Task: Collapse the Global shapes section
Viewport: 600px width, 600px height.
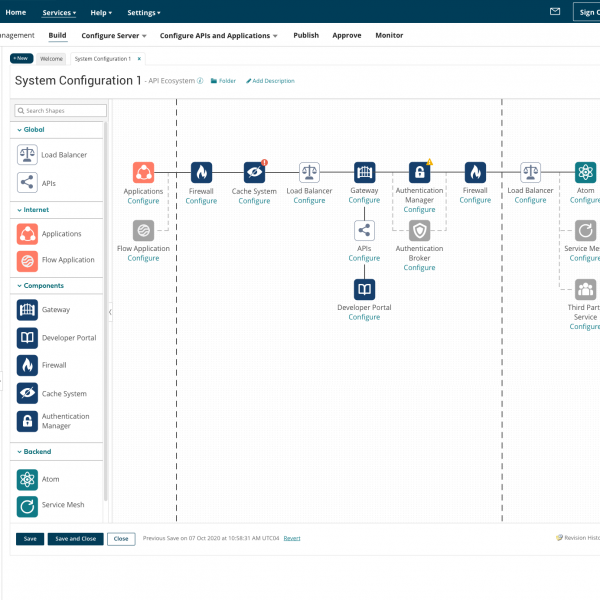Action: click(31, 129)
